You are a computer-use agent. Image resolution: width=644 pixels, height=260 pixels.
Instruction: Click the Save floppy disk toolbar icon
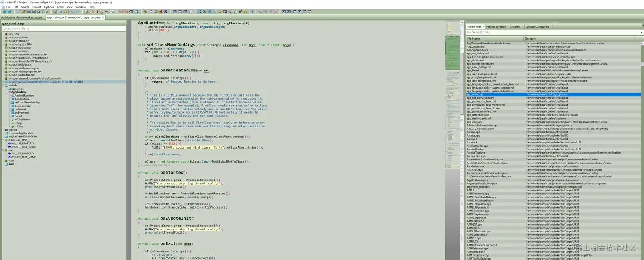pyautogui.click(x=29, y=11)
